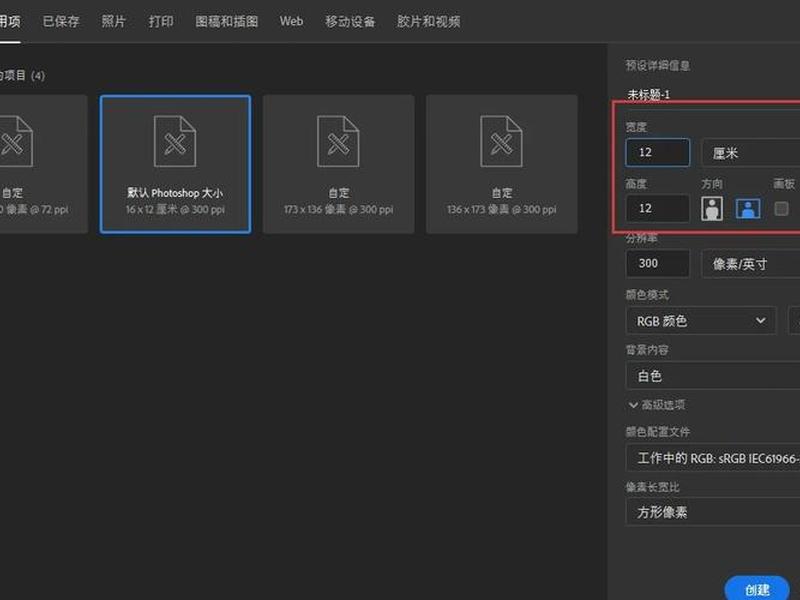Open the 移动设备 tab
Screen dimensions: 800x600
(x=350, y=21)
